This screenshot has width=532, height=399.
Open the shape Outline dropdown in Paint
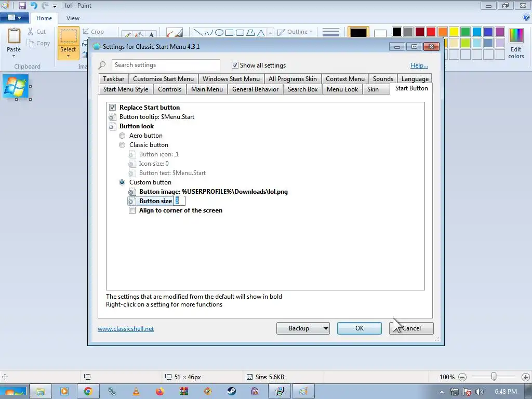pos(295,32)
